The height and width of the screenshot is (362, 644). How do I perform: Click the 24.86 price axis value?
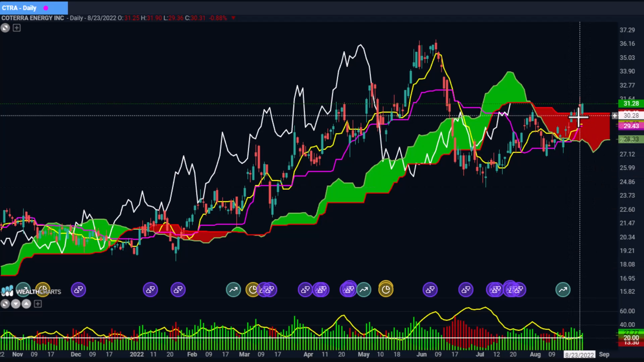pos(627,182)
